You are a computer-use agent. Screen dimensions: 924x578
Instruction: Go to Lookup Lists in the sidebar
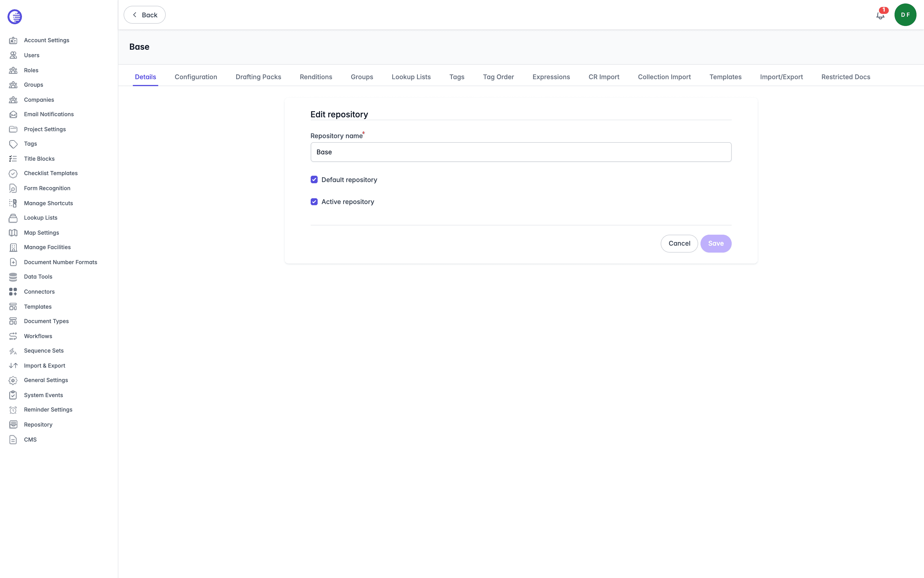pos(40,218)
